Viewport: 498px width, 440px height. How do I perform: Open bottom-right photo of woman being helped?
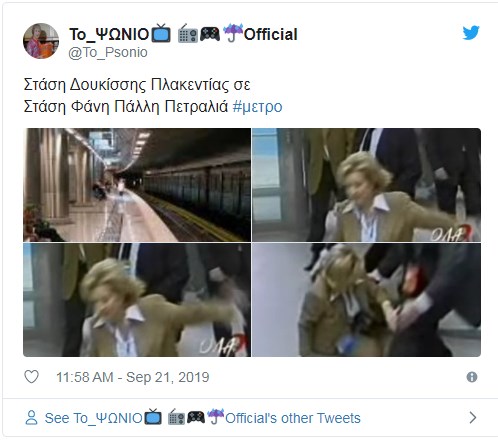click(366, 300)
